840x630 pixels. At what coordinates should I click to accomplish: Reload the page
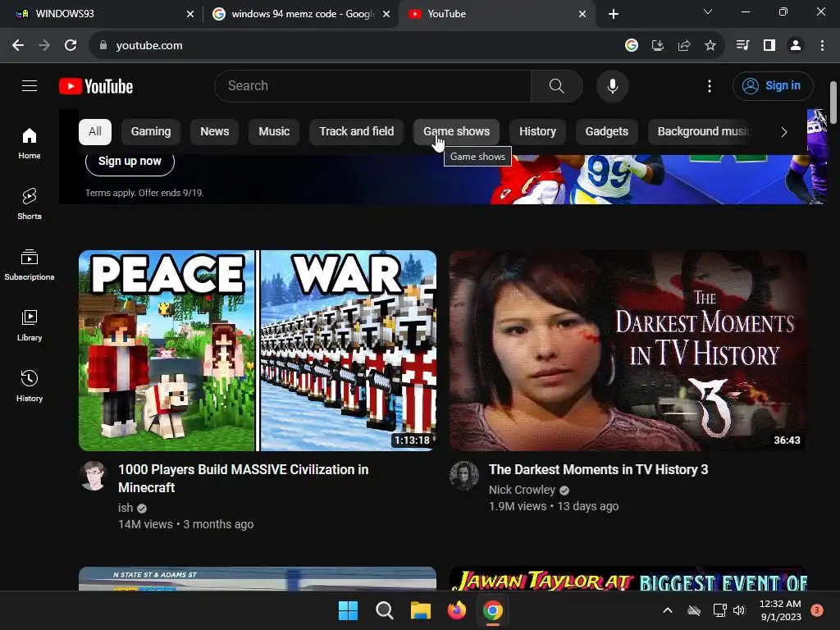coord(71,46)
